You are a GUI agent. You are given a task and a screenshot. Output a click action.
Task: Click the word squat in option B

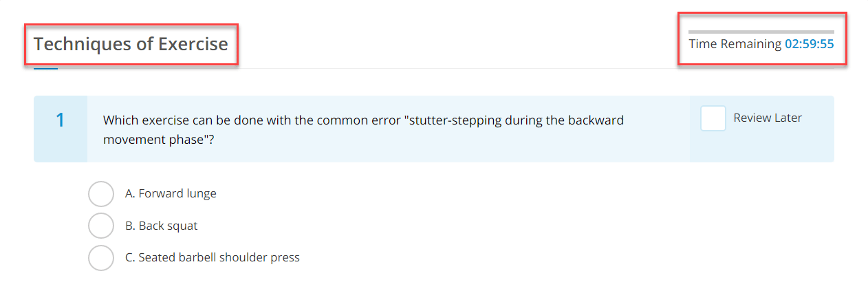(x=182, y=226)
